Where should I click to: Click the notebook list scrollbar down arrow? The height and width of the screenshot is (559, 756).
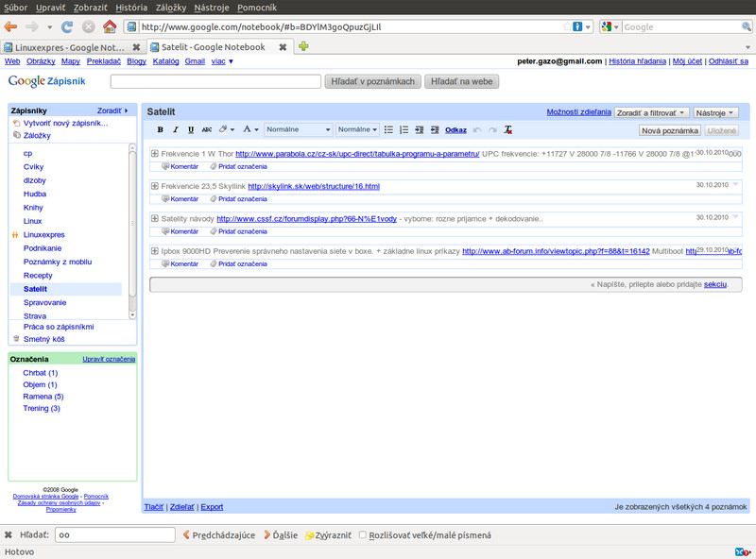132,314
